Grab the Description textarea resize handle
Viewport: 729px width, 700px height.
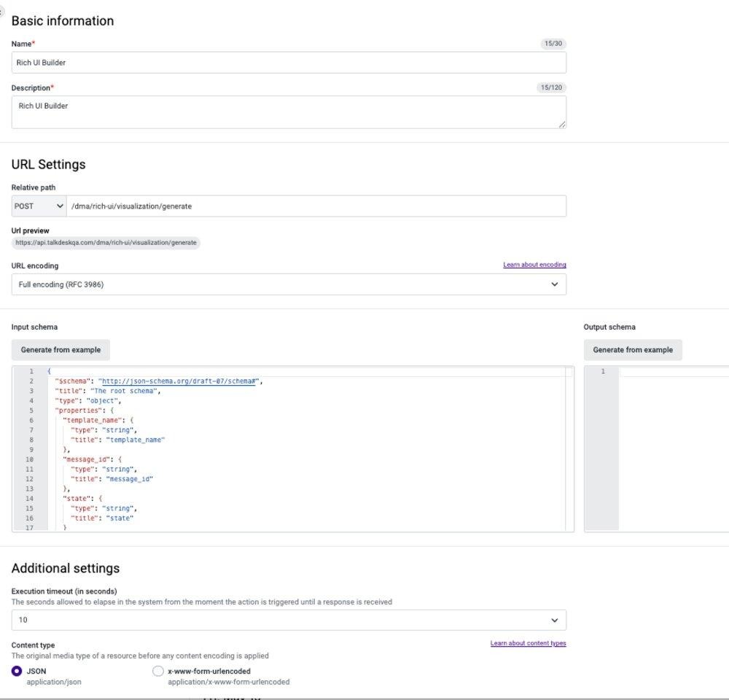click(562, 124)
